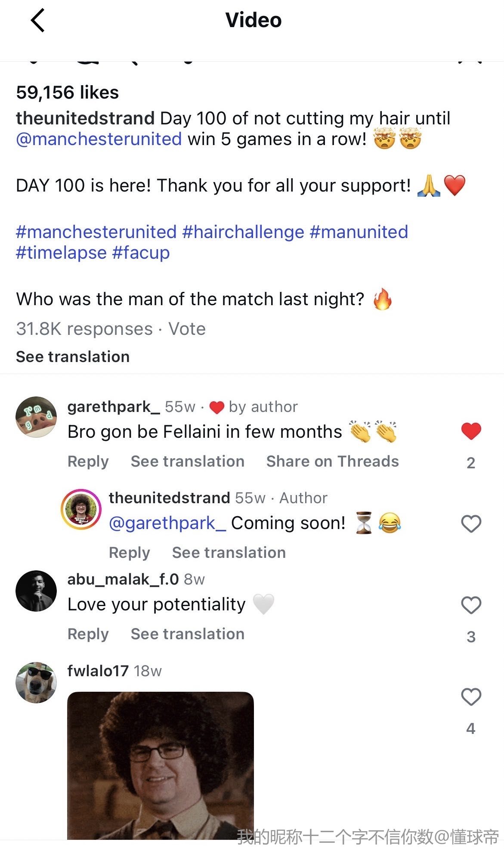Tap fwlalo17's dog avatar
504x851 pixels.
click(36, 683)
